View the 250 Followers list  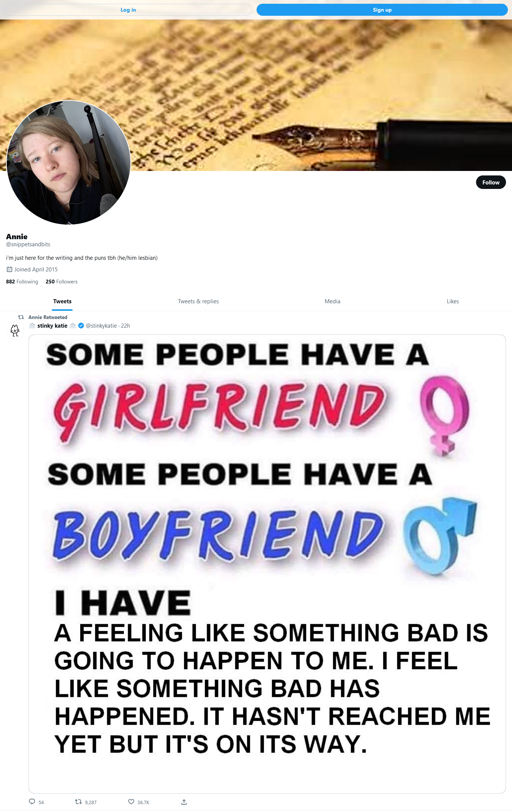click(x=61, y=282)
